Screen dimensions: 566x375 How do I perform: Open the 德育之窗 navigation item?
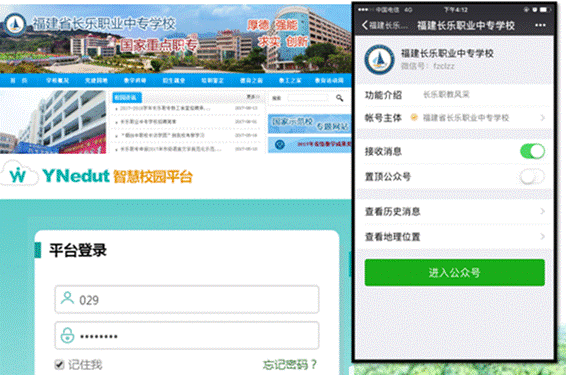(251, 80)
